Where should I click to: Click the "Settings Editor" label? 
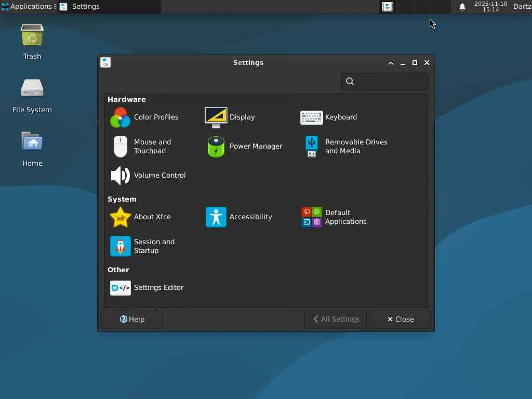pos(159,287)
